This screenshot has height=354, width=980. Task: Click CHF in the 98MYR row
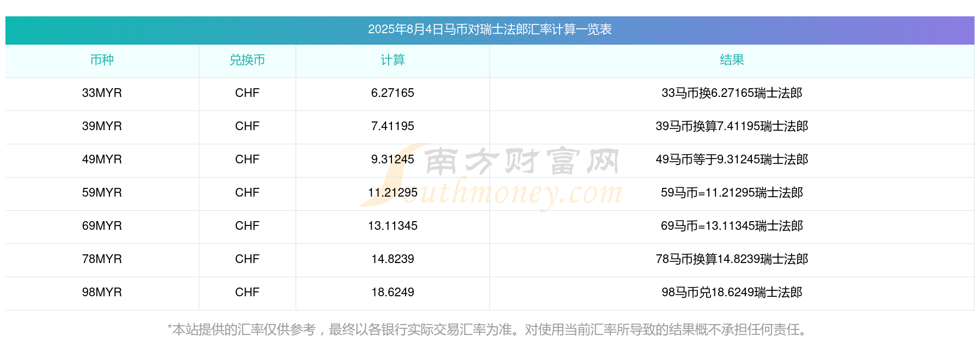[x=247, y=292]
